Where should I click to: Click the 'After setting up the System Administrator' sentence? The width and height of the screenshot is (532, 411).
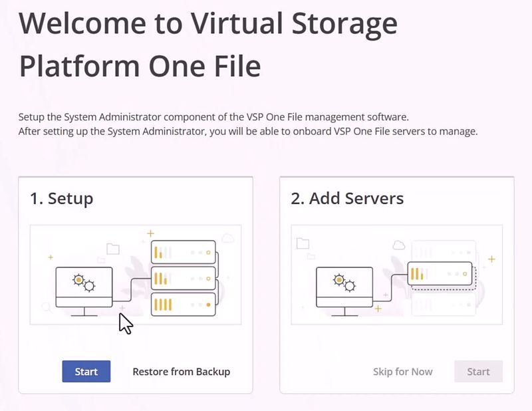pos(248,131)
